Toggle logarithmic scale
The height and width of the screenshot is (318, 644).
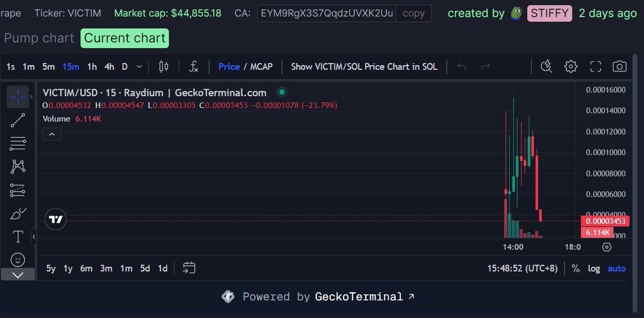594,268
